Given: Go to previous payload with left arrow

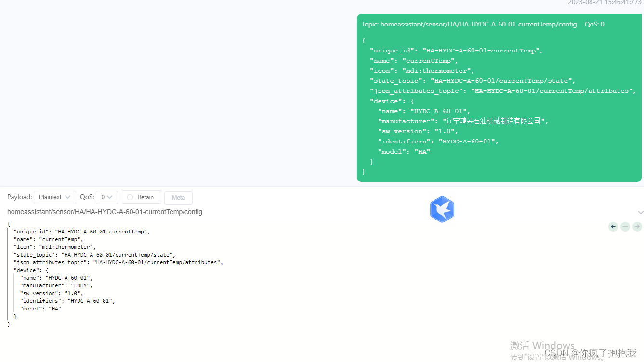Looking at the screenshot, I should pos(613,226).
